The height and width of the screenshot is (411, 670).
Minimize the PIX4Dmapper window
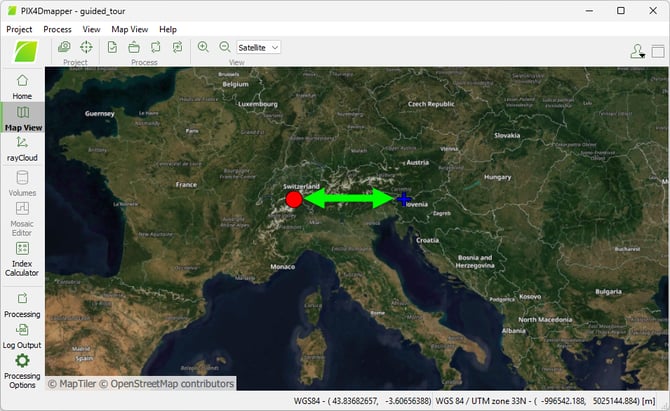tap(589, 11)
